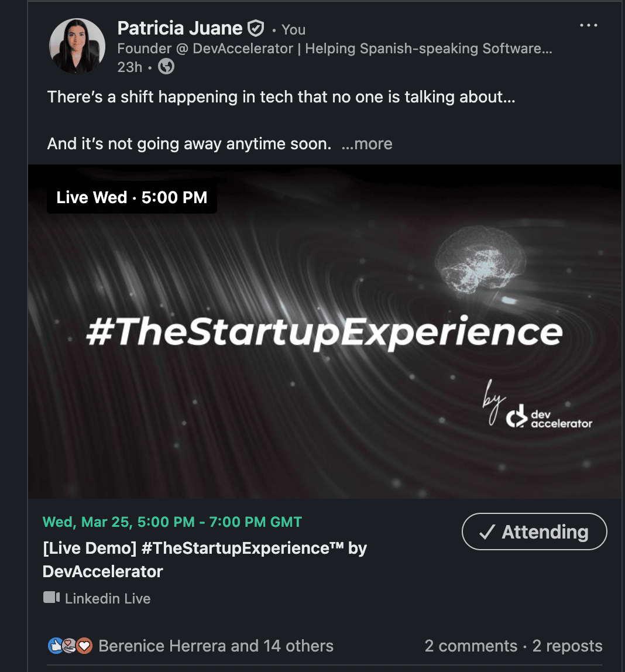Open Patricia Juane's profile name link
625x672 pixels.
click(180, 28)
